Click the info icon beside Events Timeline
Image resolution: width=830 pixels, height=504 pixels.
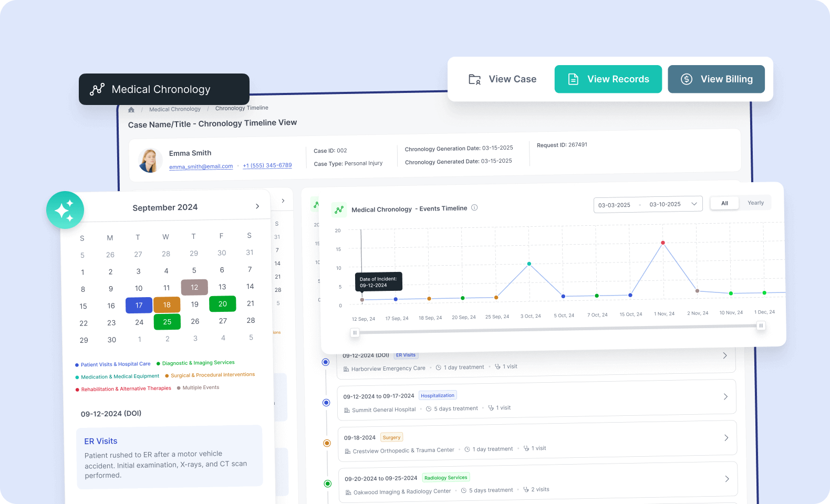tap(474, 208)
